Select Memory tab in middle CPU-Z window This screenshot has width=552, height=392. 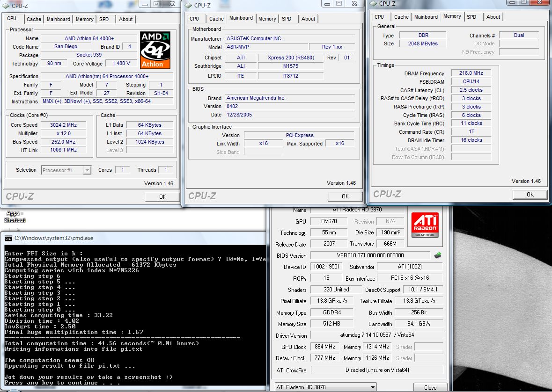click(x=267, y=19)
